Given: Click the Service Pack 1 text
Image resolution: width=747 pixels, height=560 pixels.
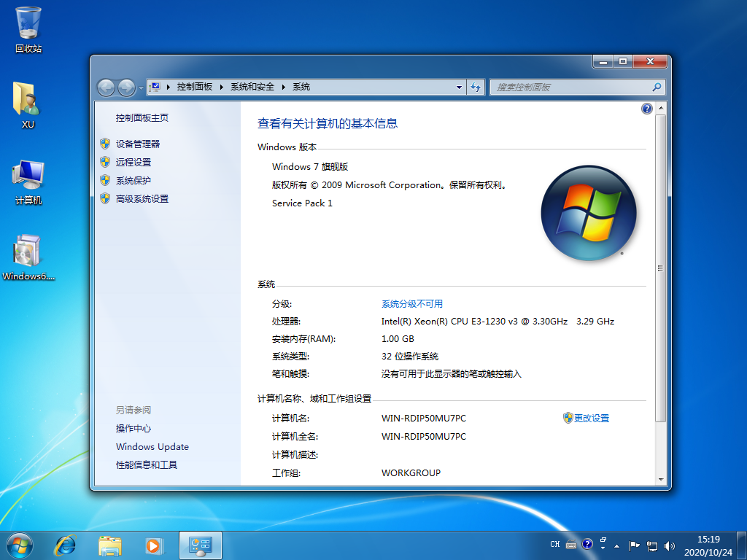Looking at the screenshot, I should [302, 203].
